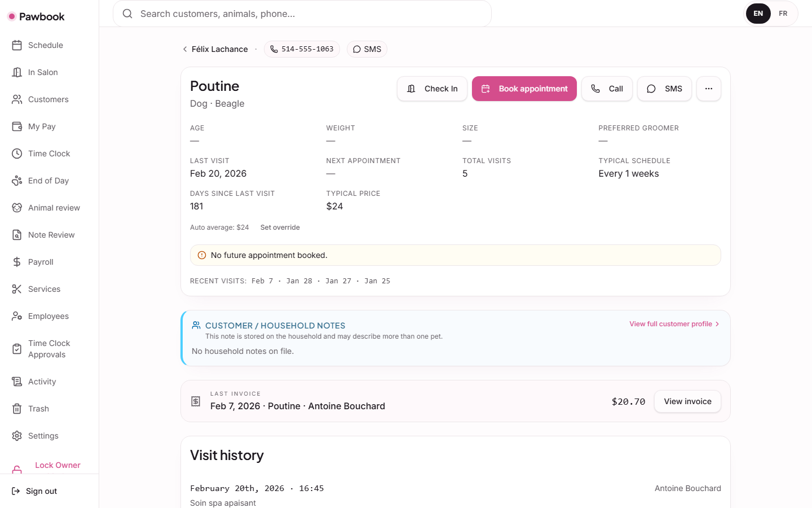Image resolution: width=812 pixels, height=508 pixels.
Task: Click the search magnifier icon
Action: pos(127,14)
